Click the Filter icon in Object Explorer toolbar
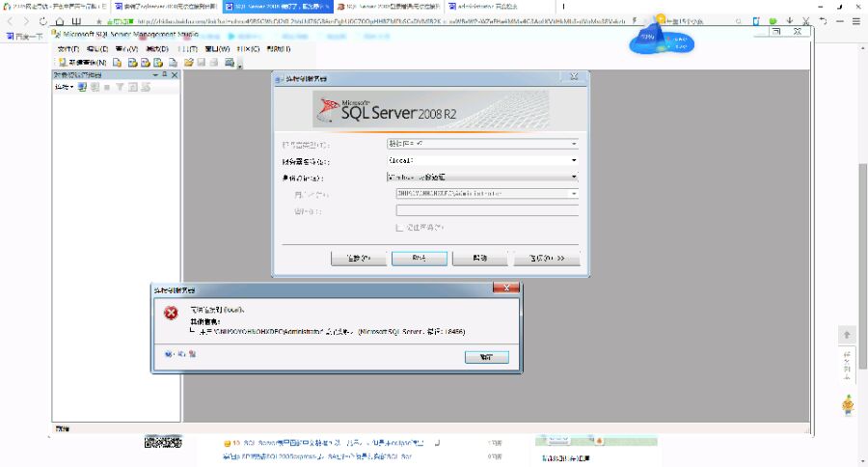The height and width of the screenshot is (467, 868). 120,87
